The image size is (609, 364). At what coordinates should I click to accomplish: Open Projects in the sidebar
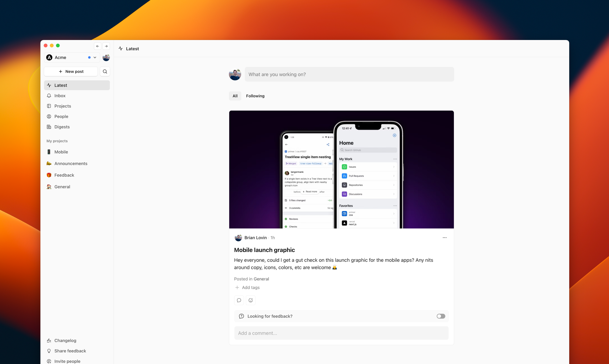pyautogui.click(x=77, y=106)
